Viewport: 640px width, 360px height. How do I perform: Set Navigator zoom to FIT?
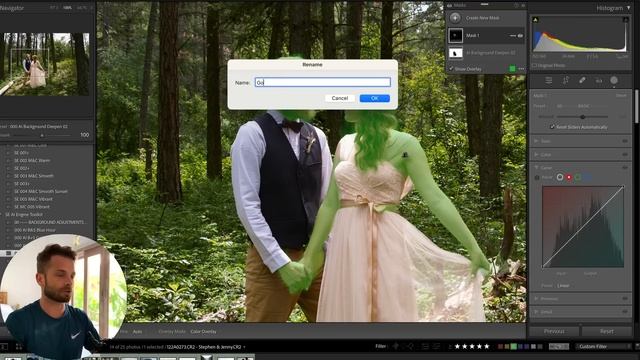click(x=54, y=8)
